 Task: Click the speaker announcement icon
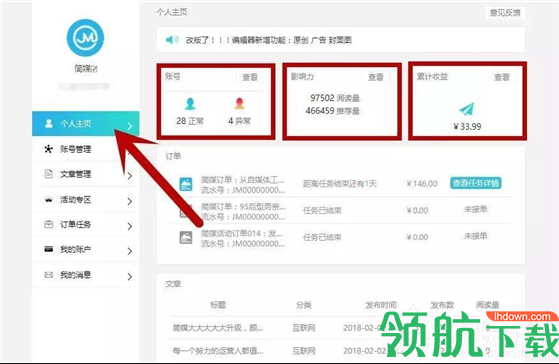172,40
